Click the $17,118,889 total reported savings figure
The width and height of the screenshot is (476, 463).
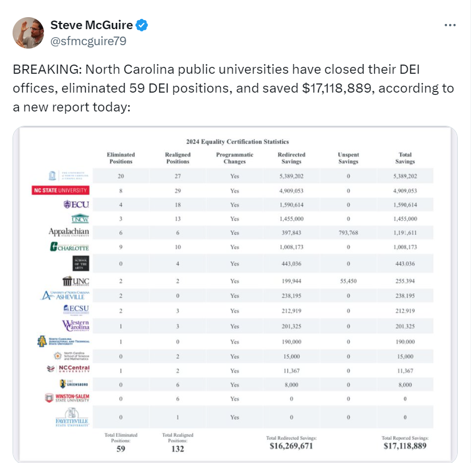(x=405, y=446)
